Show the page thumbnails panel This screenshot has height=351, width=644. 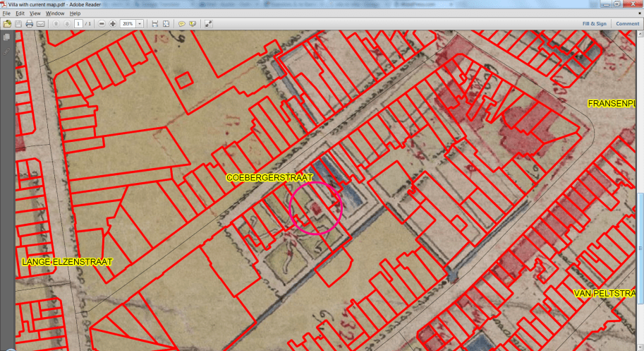pos(6,37)
